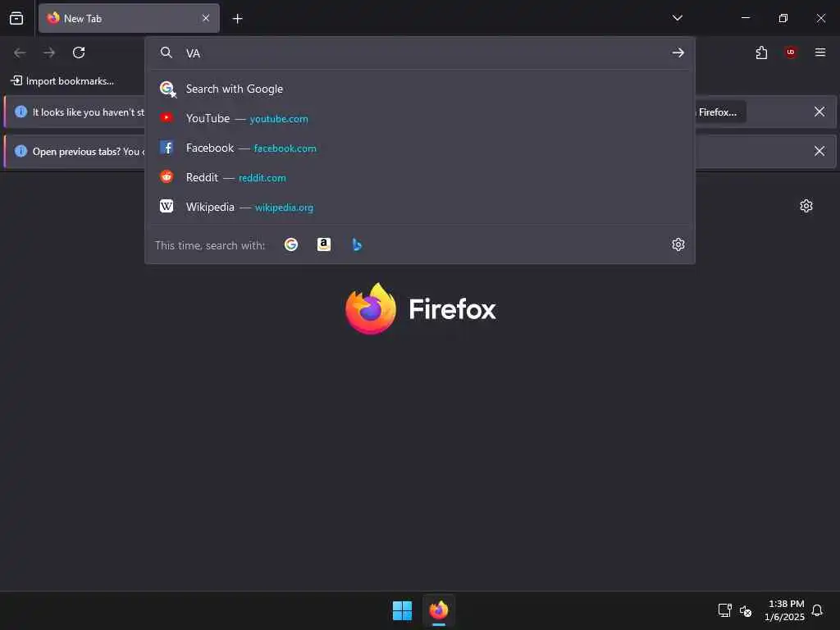Click the search magnifier in address bar
840x630 pixels.
pos(167,52)
